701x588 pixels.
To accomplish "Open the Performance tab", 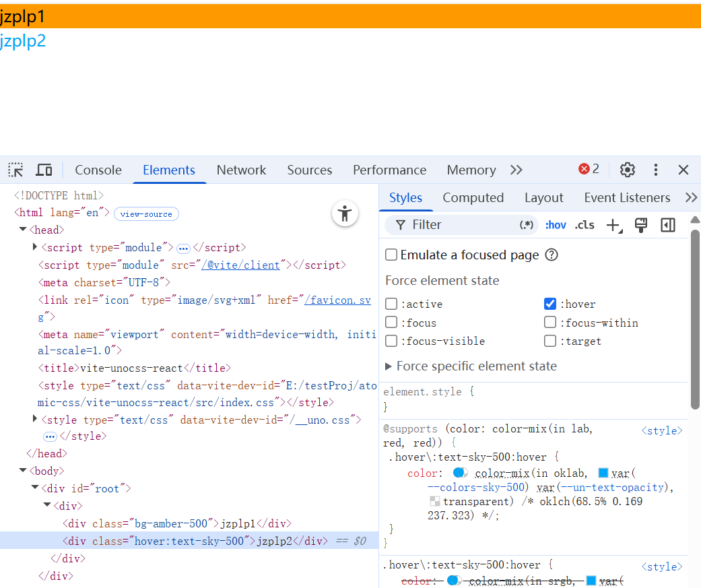I will click(x=389, y=170).
